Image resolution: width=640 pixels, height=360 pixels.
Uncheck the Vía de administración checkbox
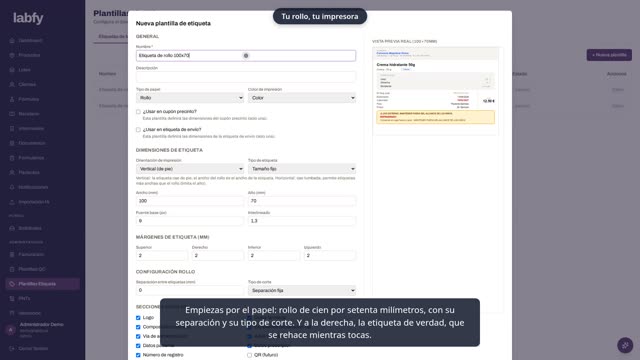[x=138, y=336]
